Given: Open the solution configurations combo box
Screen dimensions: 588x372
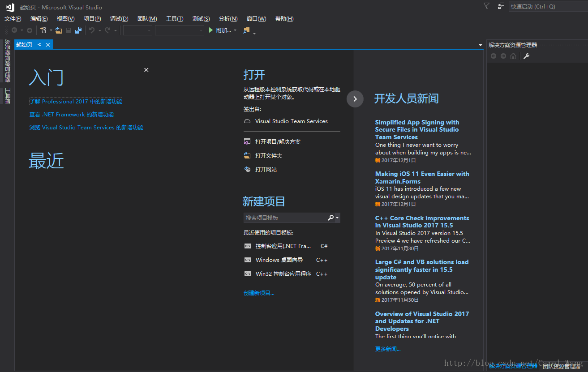Looking at the screenshot, I should [137, 30].
